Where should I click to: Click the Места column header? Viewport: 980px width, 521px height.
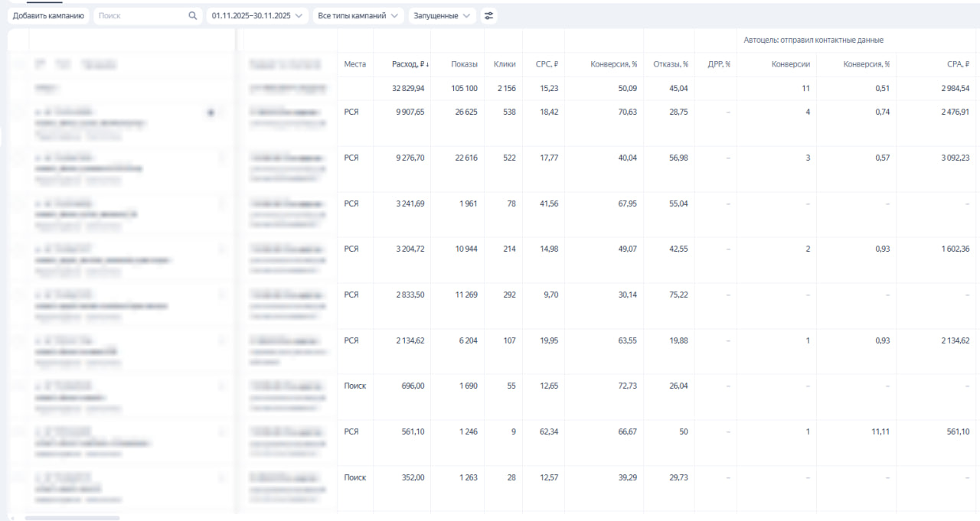point(354,64)
